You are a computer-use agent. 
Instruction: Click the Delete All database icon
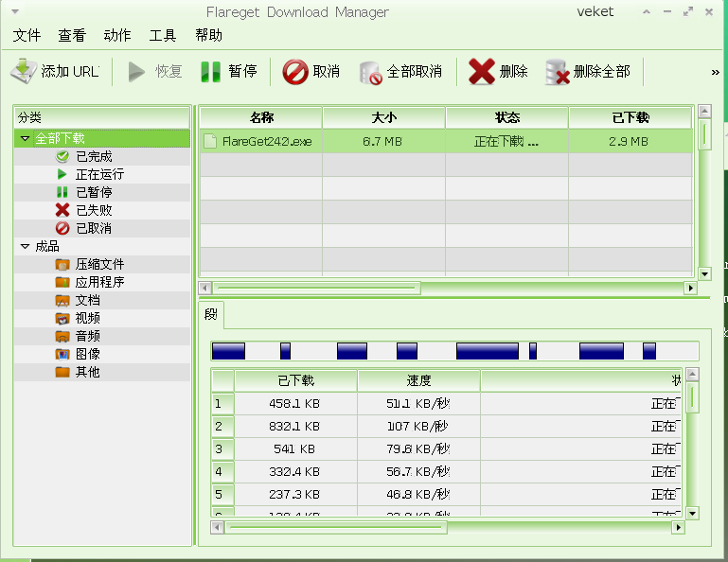(x=558, y=72)
